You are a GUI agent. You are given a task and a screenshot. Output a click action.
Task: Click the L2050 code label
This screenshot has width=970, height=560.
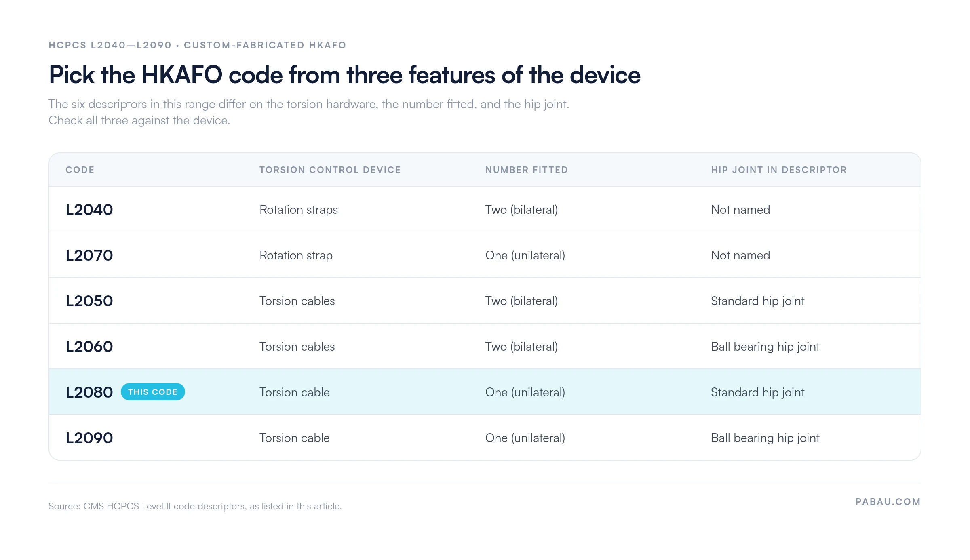[89, 301]
